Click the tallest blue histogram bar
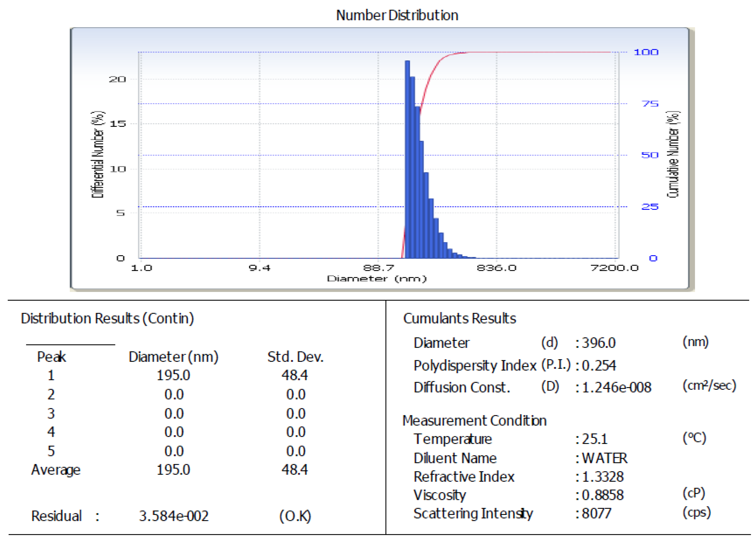 point(407,160)
